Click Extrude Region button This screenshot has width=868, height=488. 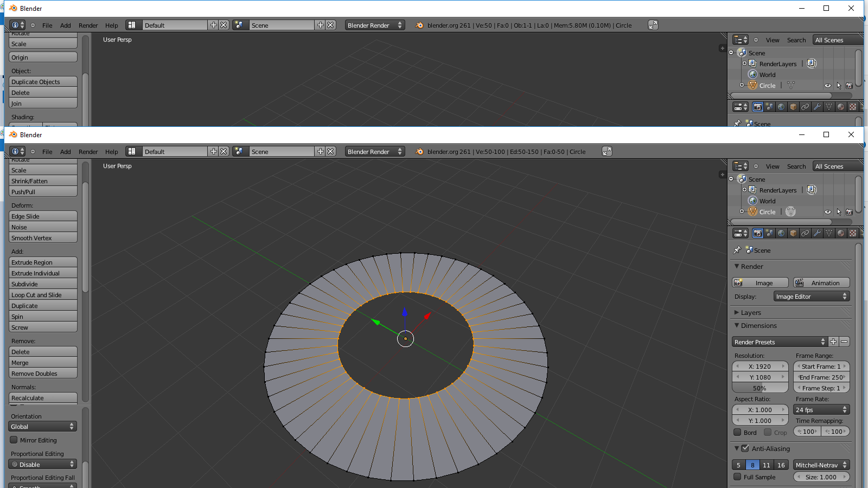[43, 262]
